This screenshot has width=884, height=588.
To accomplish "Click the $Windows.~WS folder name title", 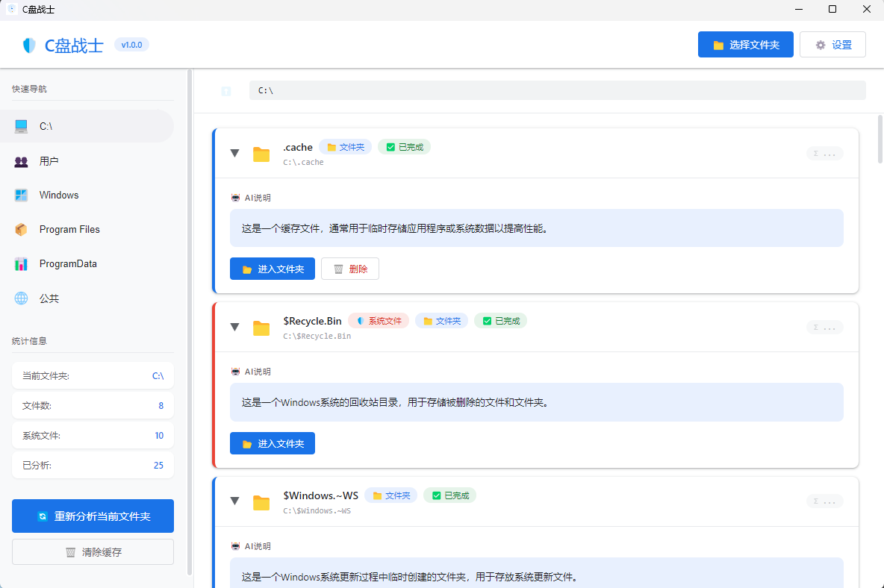I will [x=321, y=495].
